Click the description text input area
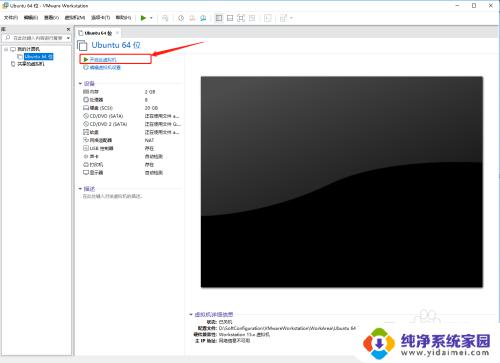This screenshot has height=363, width=500. [x=112, y=196]
